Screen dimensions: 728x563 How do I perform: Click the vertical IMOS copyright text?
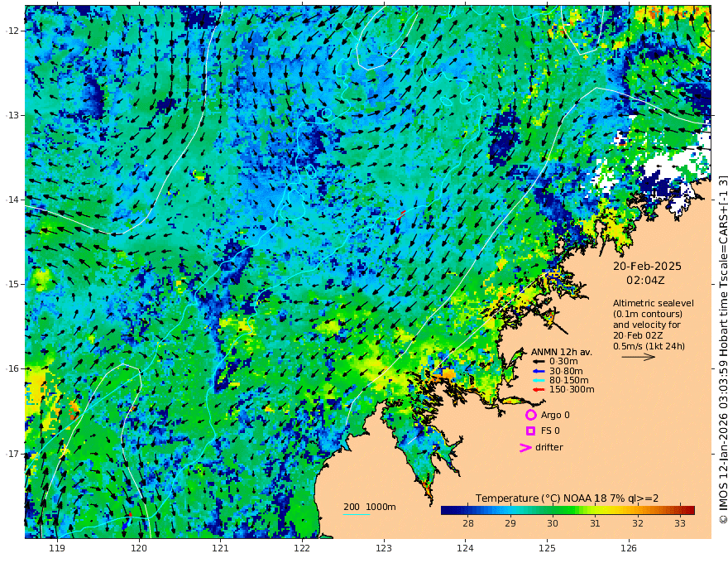(723, 349)
